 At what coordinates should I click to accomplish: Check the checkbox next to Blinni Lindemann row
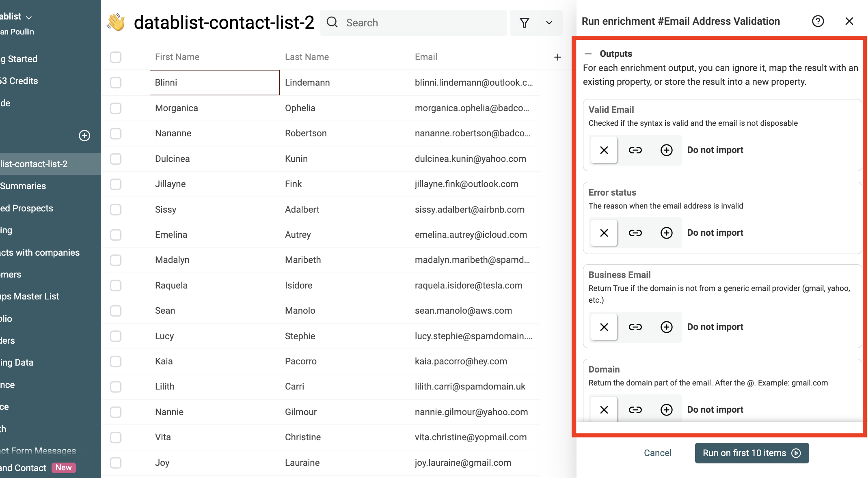(116, 82)
